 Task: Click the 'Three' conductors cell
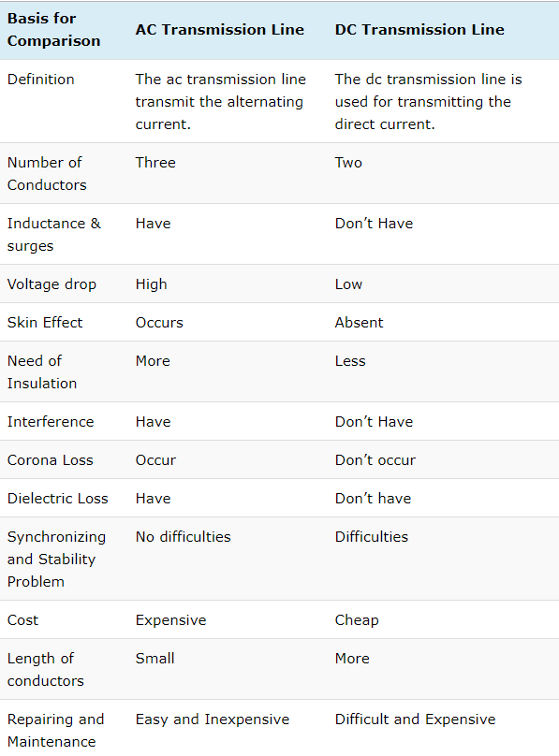[x=155, y=163]
